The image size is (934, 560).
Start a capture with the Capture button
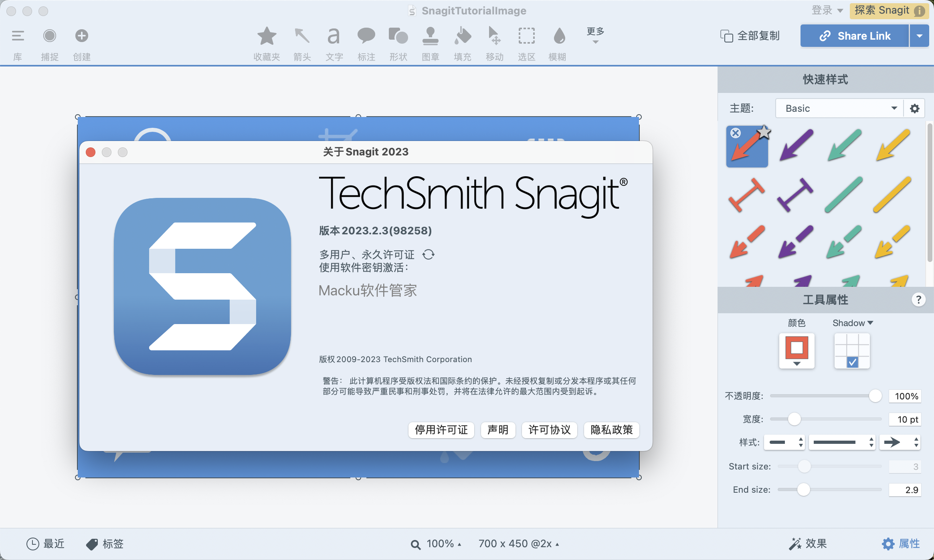50,36
